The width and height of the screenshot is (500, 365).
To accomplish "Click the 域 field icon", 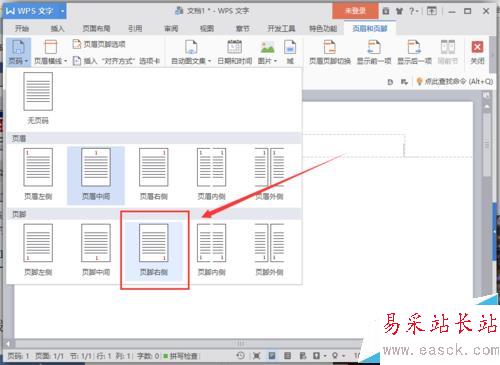I will [290, 47].
